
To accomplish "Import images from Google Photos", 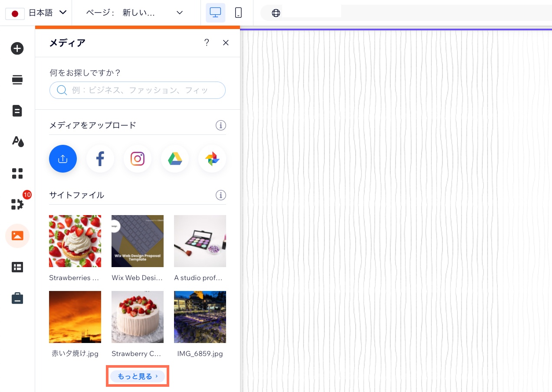I will (x=212, y=159).
